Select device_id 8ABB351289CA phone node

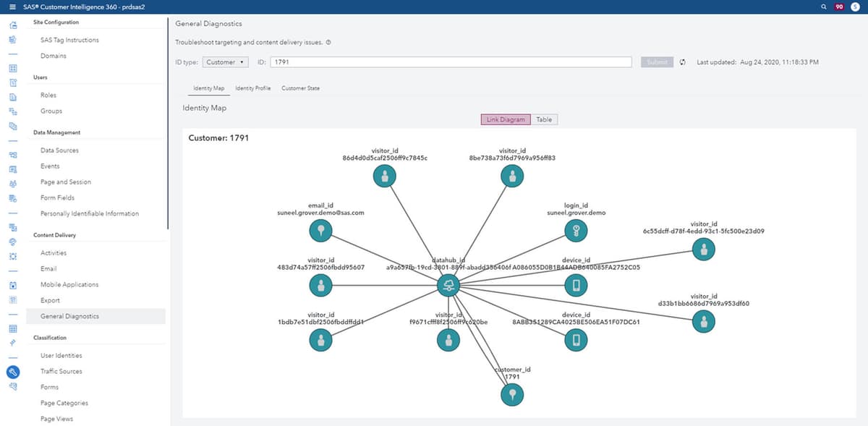click(x=576, y=340)
